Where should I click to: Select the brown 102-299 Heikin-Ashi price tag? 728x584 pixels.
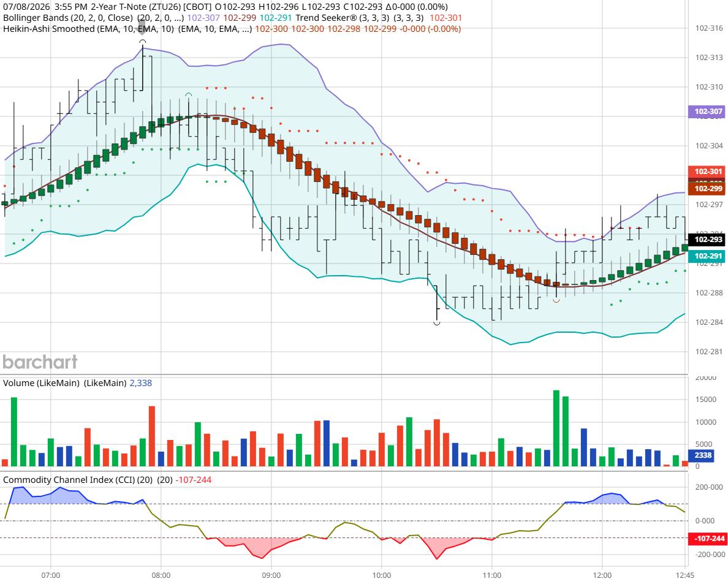(706, 189)
